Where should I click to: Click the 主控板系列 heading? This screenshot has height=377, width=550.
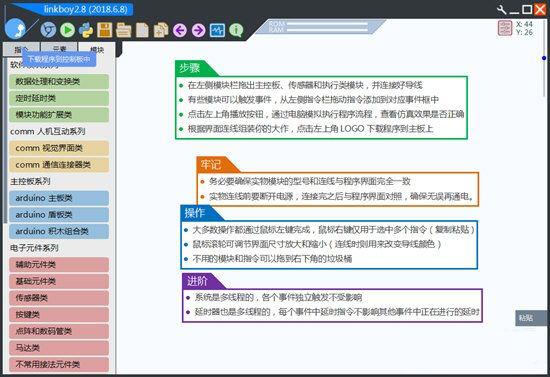(30, 181)
